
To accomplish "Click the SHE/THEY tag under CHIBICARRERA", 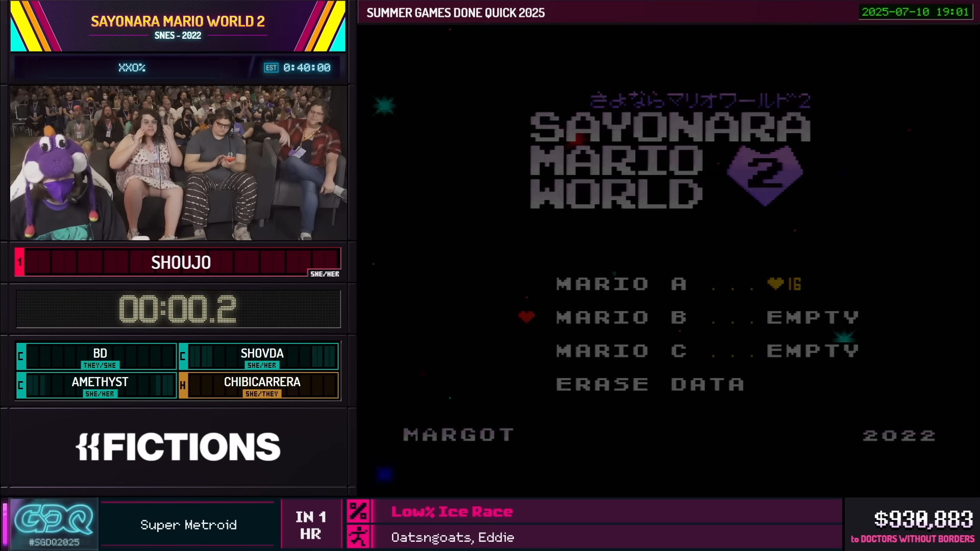I will pos(262,394).
